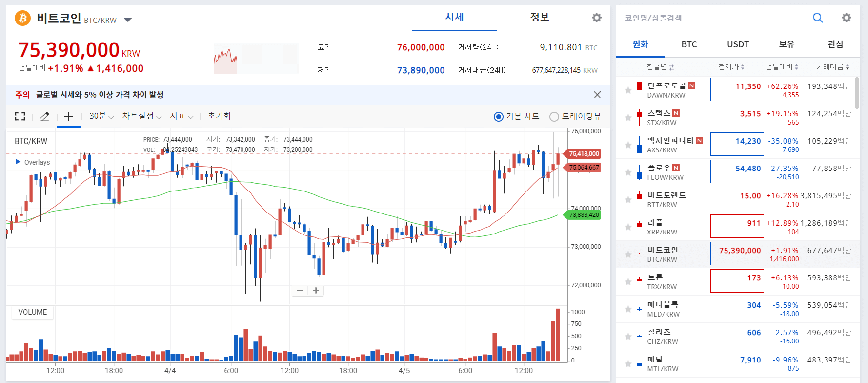Sort by 한글명 column
868x383 pixels.
click(x=660, y=67)
